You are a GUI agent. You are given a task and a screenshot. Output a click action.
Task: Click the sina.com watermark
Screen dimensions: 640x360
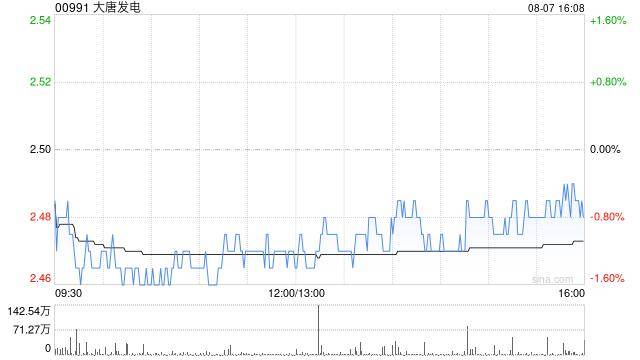click(x=552, y=279)
